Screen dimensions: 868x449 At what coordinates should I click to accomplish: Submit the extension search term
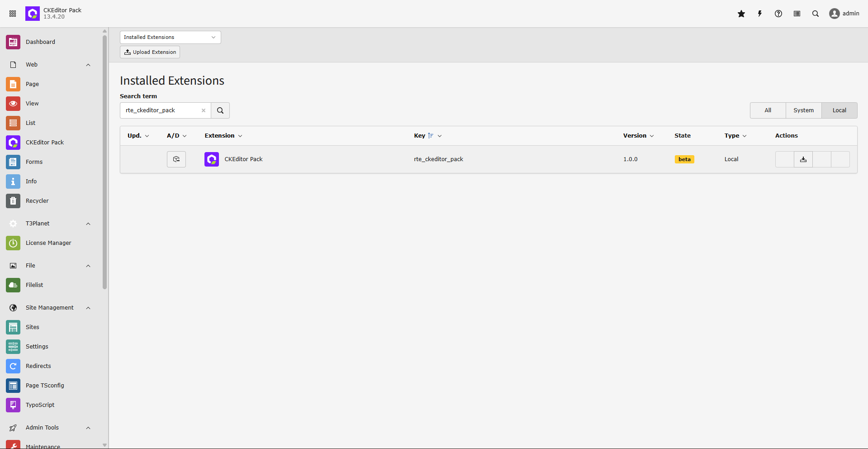220,110
